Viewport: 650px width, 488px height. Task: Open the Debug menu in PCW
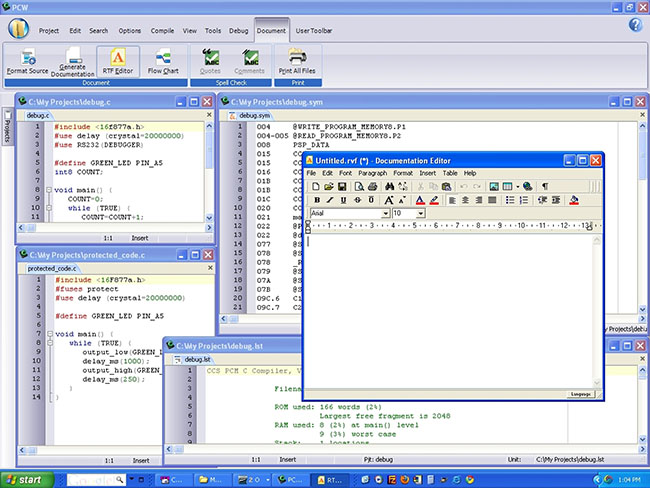point(238,31)
